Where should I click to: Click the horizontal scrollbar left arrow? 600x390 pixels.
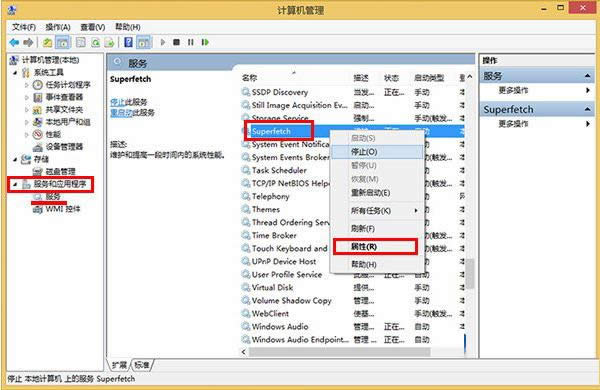[244, 352]
